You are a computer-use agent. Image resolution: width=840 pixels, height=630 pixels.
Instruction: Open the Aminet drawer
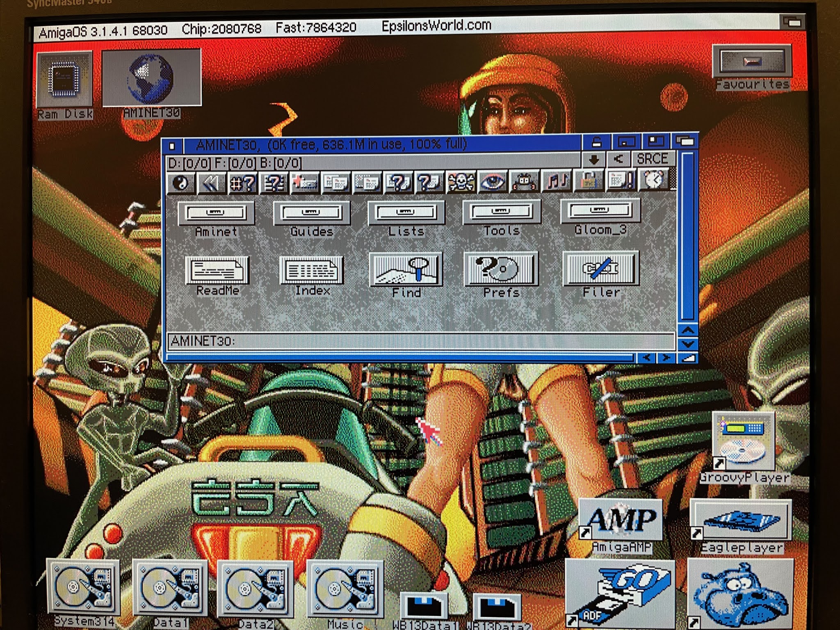216,213
